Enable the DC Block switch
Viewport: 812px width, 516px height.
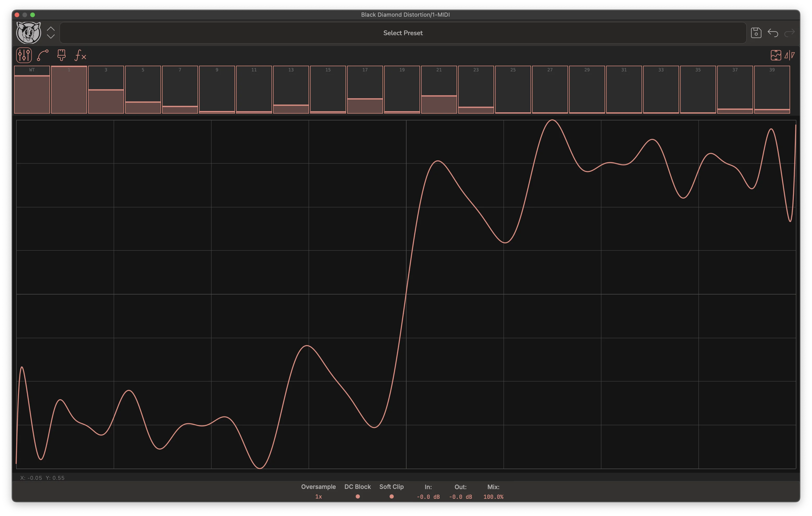pos(358,496)
